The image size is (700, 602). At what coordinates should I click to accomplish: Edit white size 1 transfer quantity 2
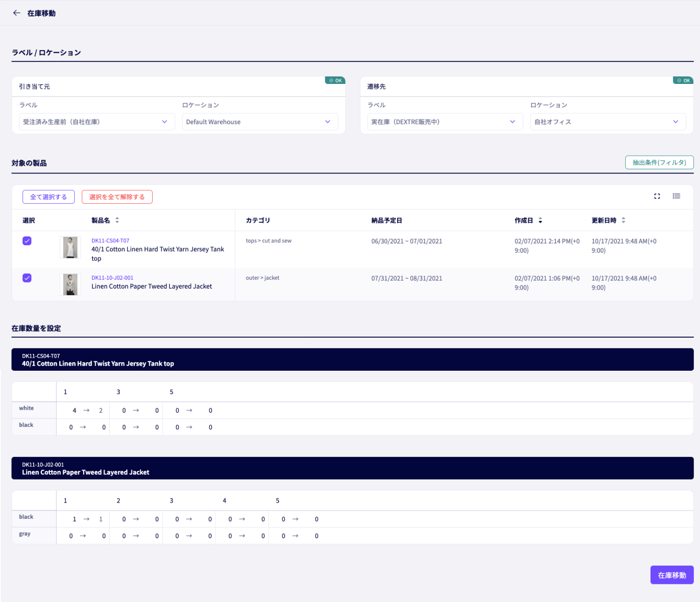(101, 410)
